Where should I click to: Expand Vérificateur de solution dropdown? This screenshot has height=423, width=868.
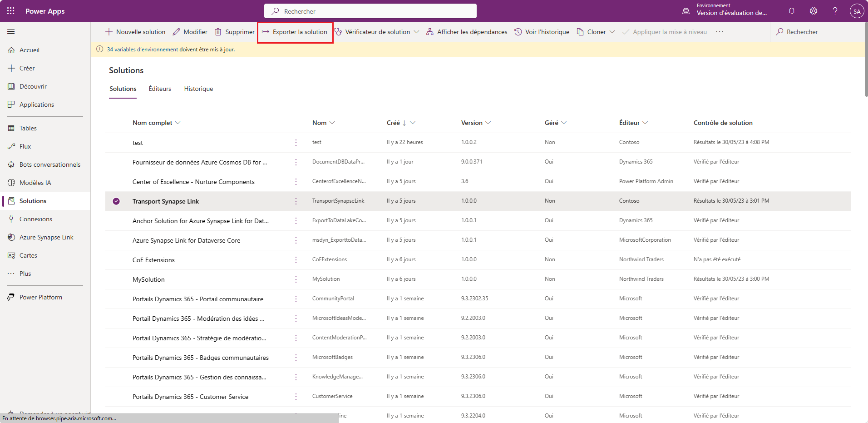pyautogui.click(x=416, y=32)
